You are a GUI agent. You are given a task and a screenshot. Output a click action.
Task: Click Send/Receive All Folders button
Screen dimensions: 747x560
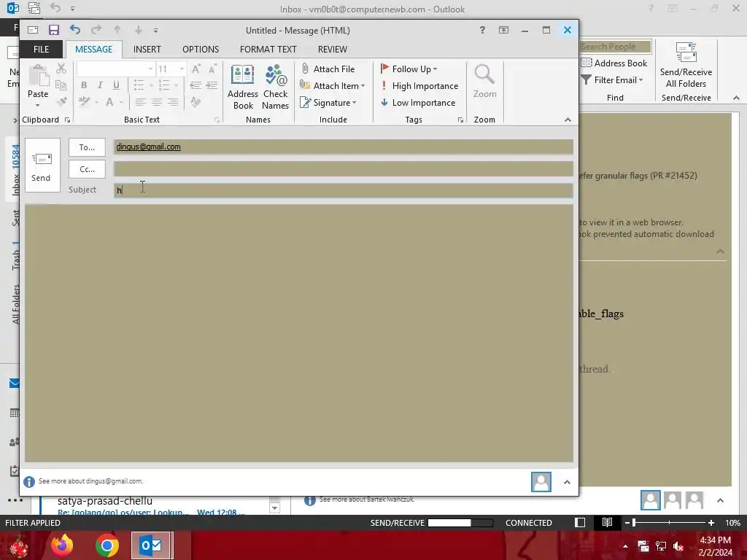[686, 65]
